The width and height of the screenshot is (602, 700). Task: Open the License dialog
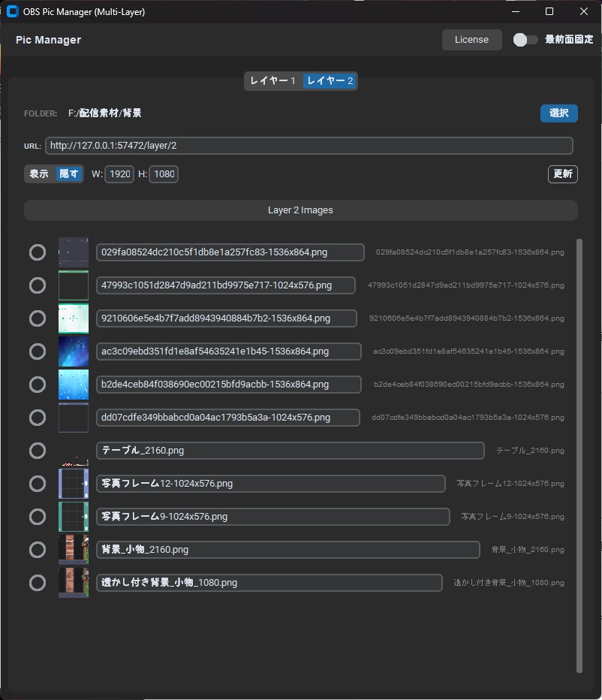pyautogui.click(x=471, y=40)
